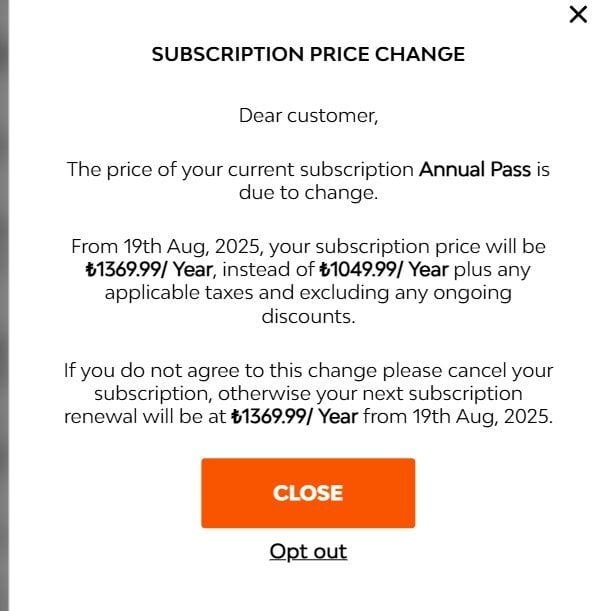Click the 'Dear customer,' greeting
Viewport: 604px width, 611px height.
point(308,116)
